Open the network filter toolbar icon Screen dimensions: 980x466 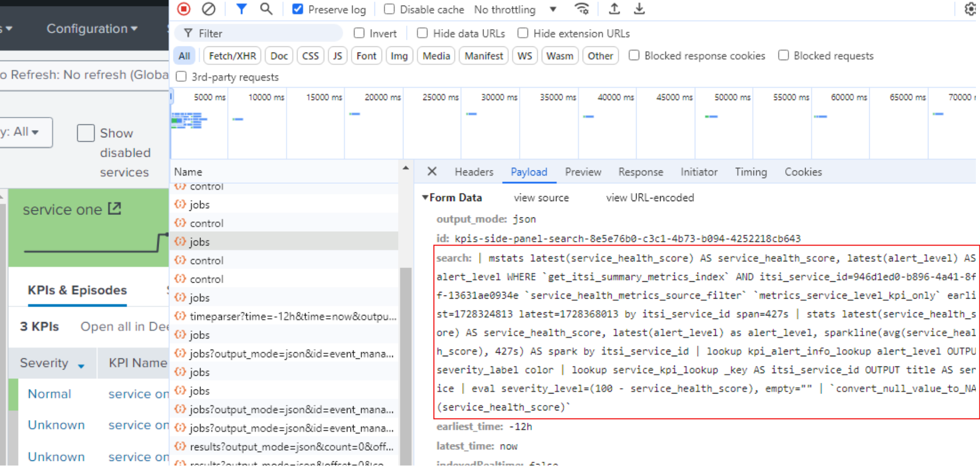[241, 9]
